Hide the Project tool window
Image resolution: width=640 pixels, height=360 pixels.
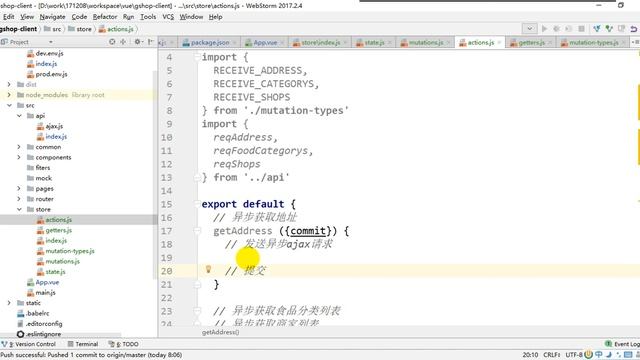point(151,42)
